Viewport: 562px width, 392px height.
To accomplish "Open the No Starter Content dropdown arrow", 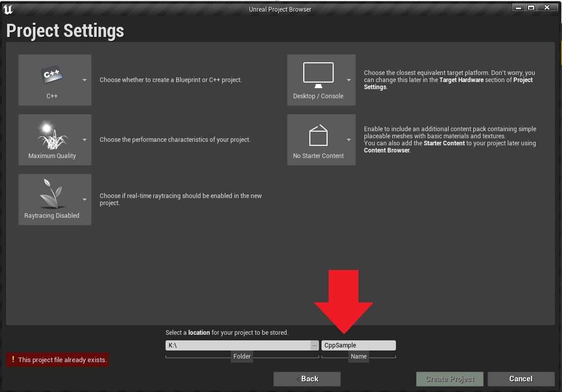I will pos(349,140).
